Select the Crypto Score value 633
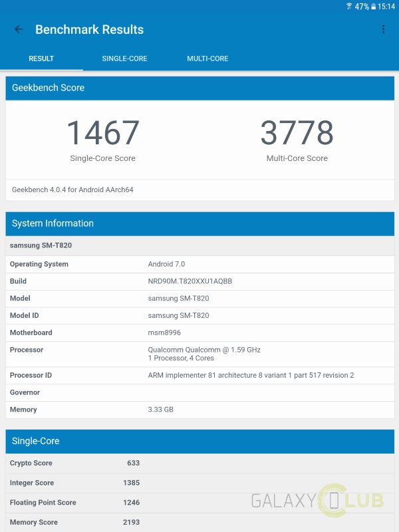 [x=134, y=463]
